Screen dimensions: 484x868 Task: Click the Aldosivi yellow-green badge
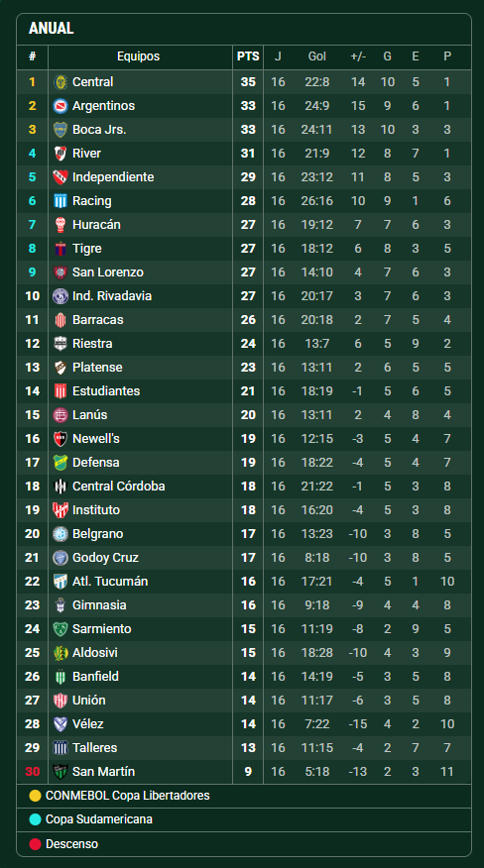pos(60,653)
